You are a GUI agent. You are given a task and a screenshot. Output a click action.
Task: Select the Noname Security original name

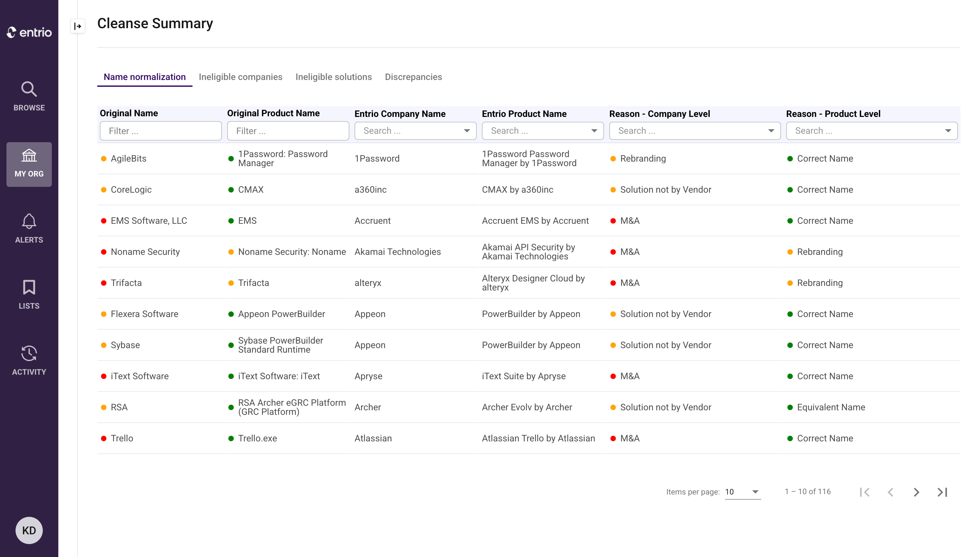pyautogui.click(x=145, y=252)
